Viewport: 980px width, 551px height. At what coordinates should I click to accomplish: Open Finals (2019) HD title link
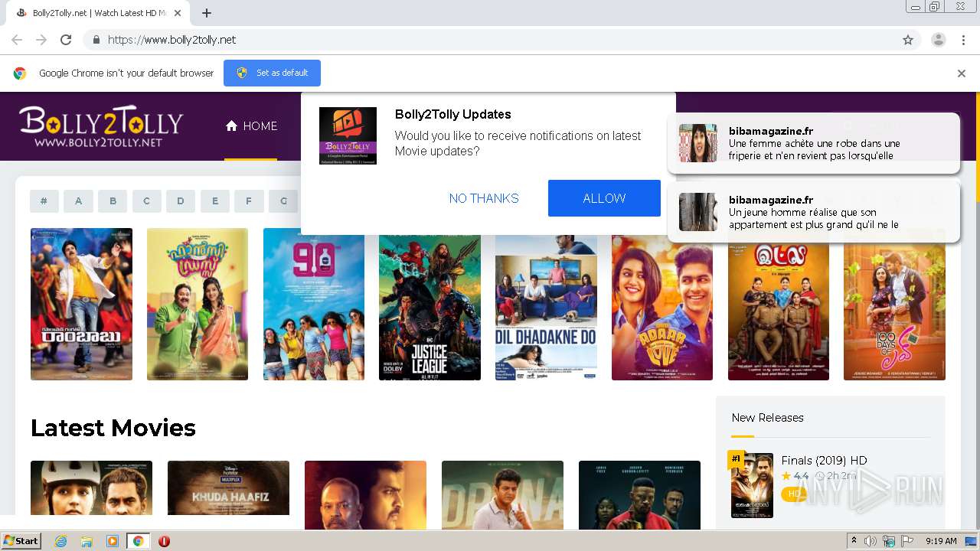pos(824,461)
